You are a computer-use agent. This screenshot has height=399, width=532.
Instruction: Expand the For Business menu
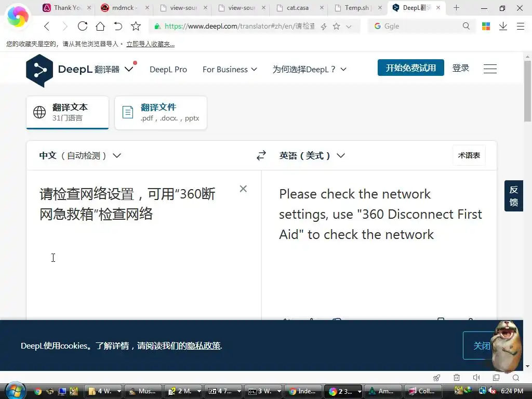click(230, 69)
